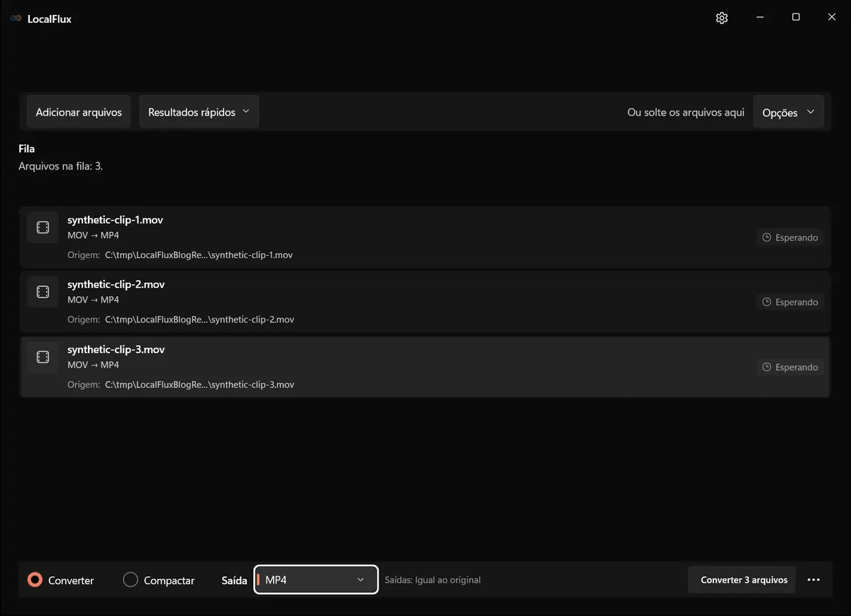Click the LocalFlux window title
851x616 pixels.
pos(50,18)
